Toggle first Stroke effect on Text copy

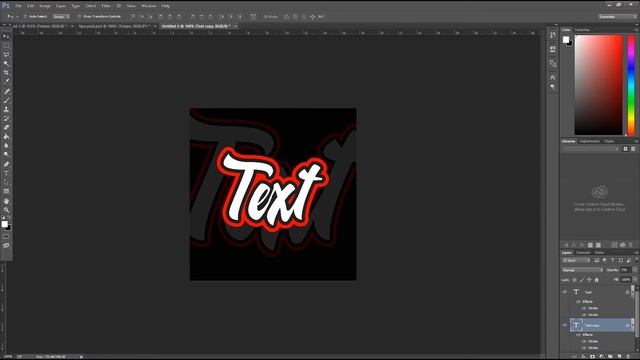584,341
